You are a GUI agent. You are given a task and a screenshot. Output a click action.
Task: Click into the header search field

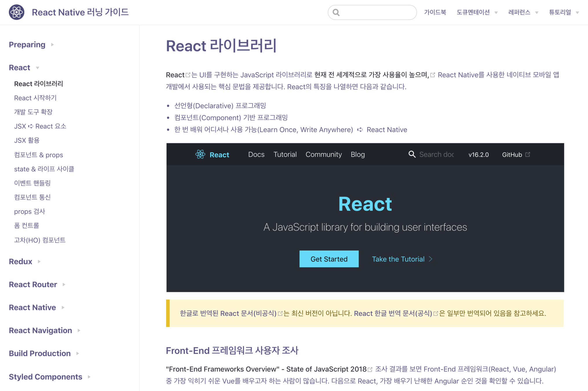[x=377, y=12]
